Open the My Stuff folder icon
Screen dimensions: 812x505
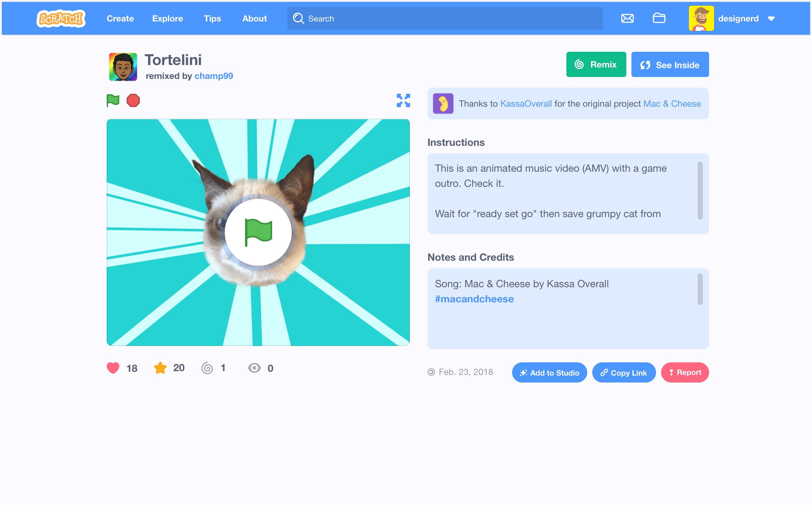[659, 18]
